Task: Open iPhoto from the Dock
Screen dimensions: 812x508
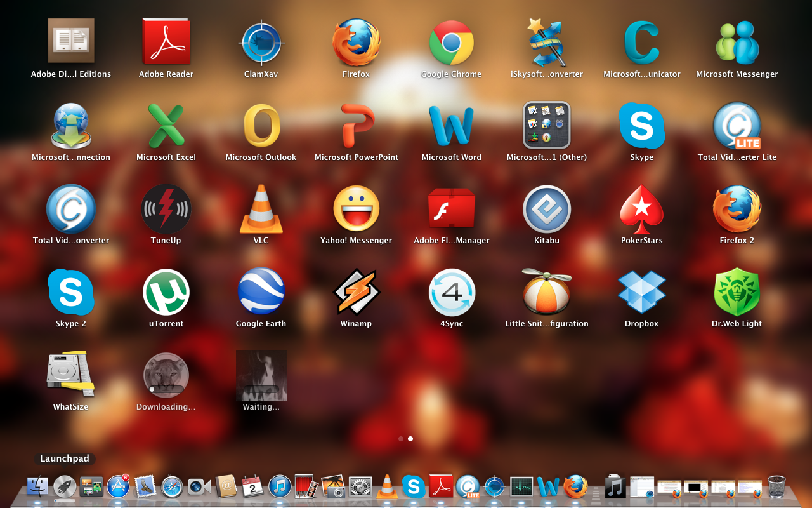Action: [333, 487]
